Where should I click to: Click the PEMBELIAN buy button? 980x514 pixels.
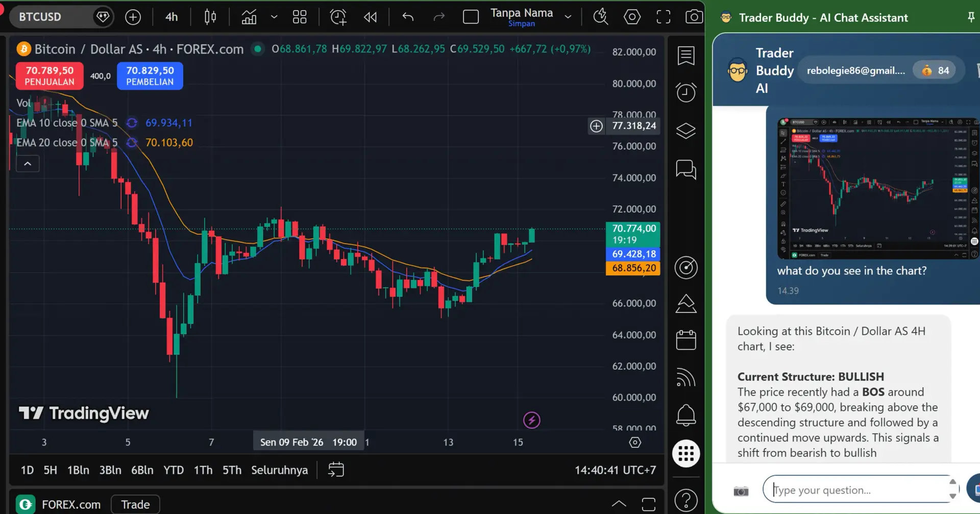coord(150,75)
